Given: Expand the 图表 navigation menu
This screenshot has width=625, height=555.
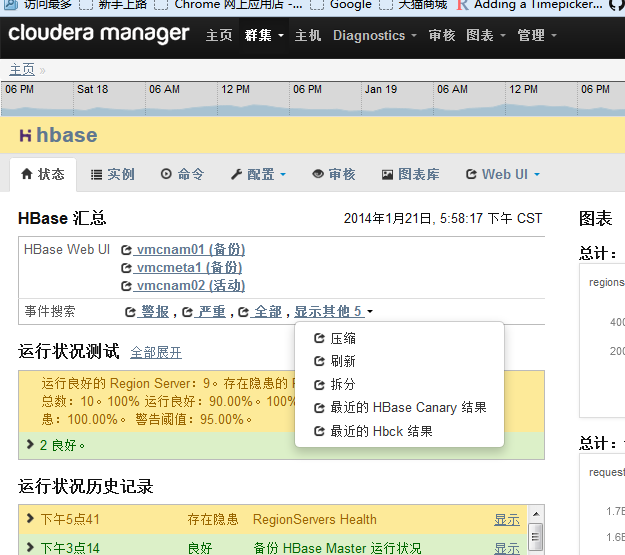Looking at the screenshot, I should click(485, 35).
